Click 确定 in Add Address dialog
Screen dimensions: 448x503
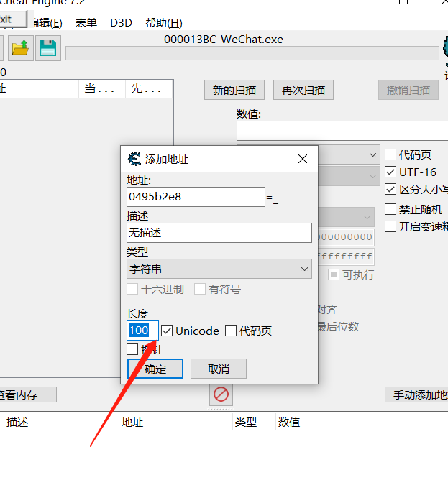pos(155,369)
